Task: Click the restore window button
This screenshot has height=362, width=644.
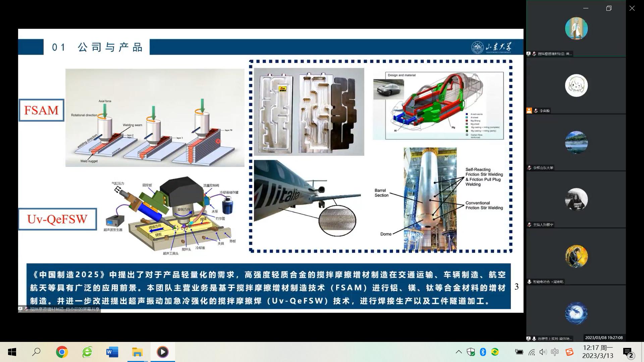Action: 609,8
